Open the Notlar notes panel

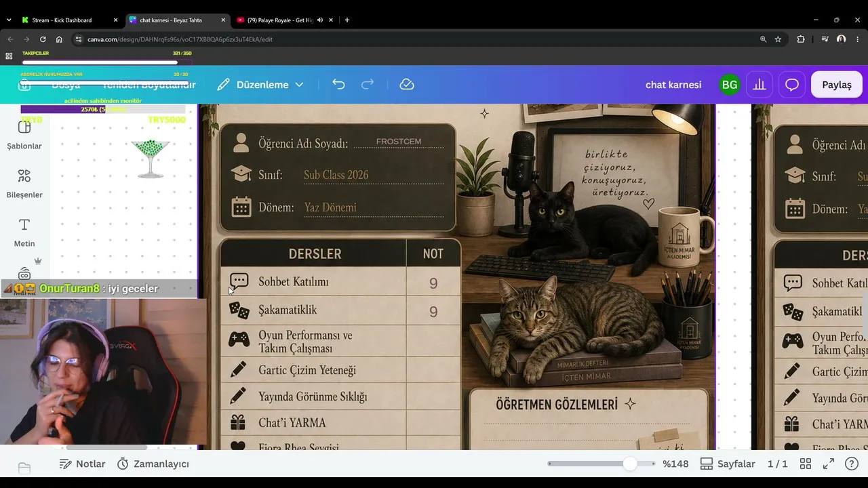(82, 464)
